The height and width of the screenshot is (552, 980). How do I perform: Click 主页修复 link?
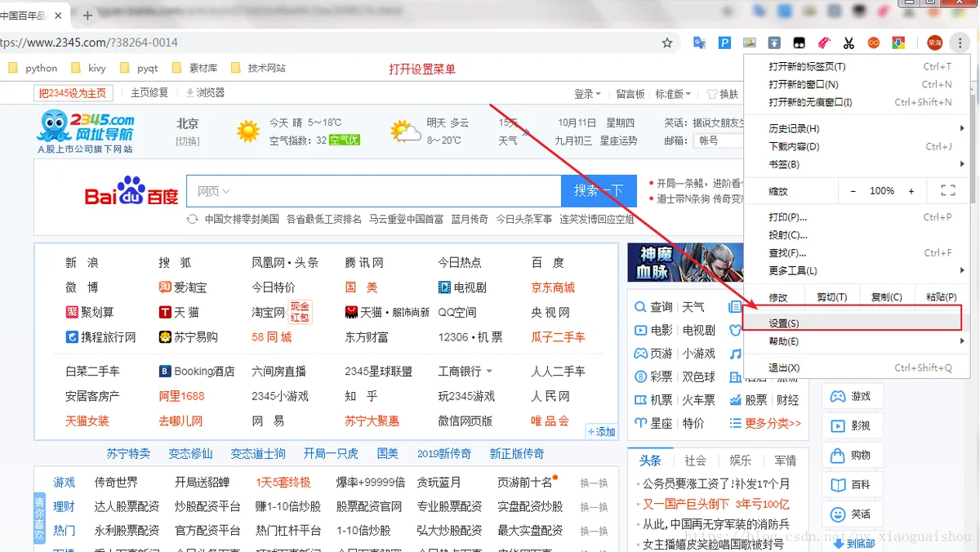[x=149, y=93]
